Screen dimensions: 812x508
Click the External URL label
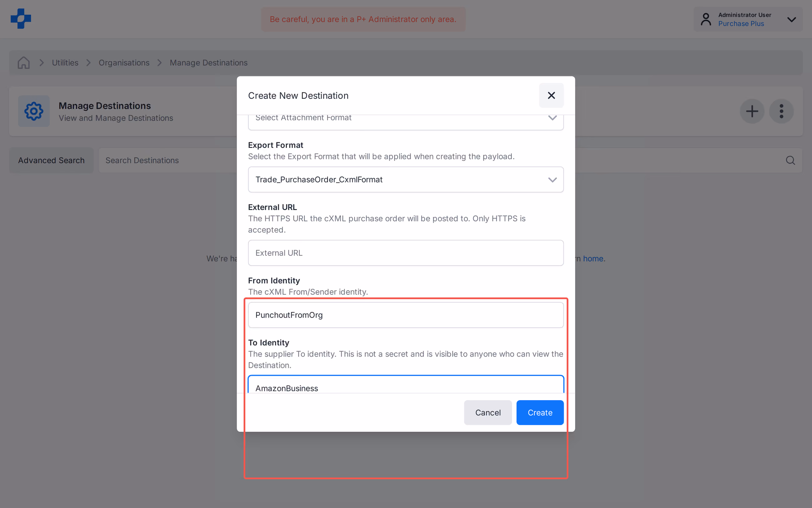[x=272, y=207]
